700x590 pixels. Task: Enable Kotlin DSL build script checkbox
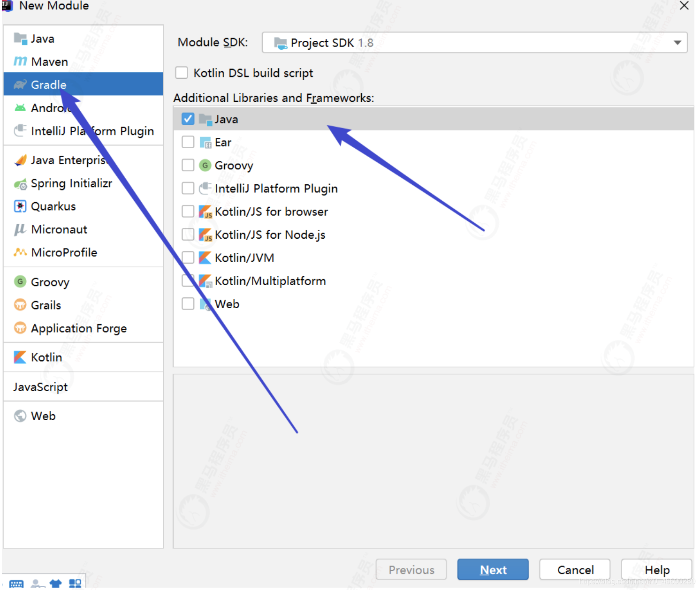182,73
